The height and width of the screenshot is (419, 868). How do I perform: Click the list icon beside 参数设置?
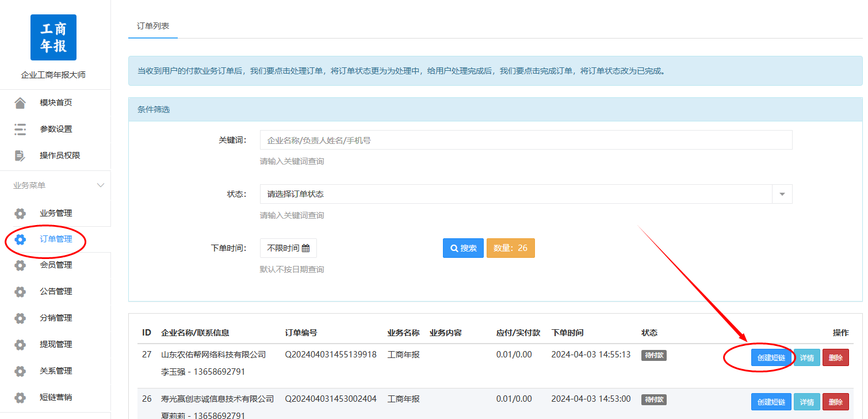(20, 129)
